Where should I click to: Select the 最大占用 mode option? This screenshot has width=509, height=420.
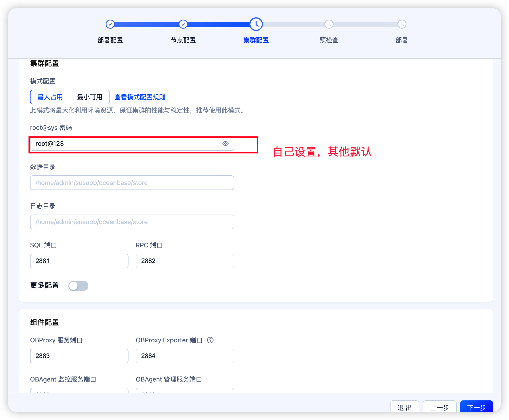click(x=50, y=97)
